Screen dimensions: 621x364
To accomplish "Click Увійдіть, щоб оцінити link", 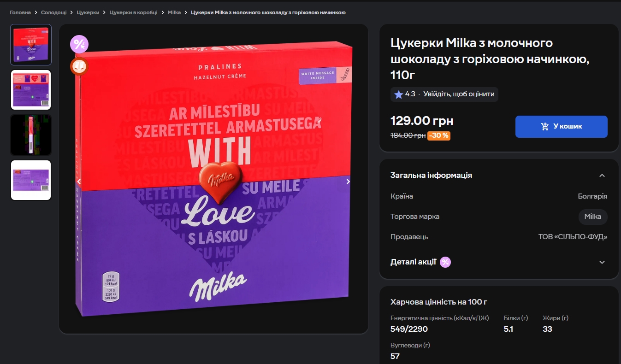I will (x=459, y=94).
